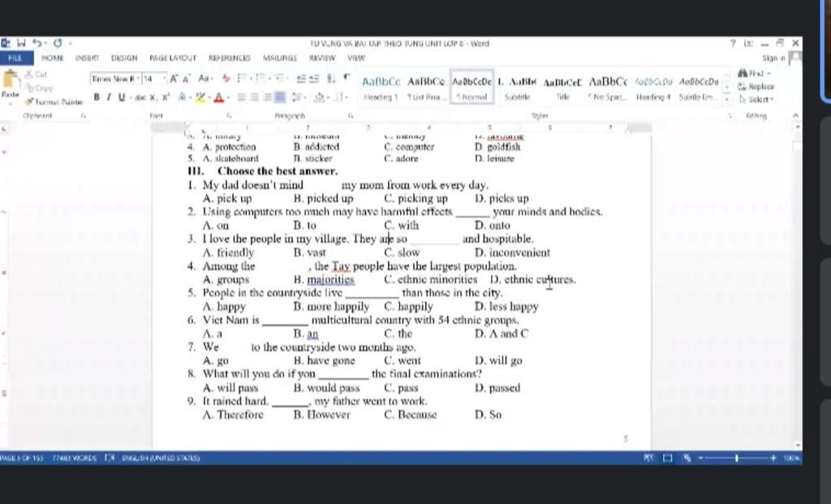
Task: Toggle Italic formatting
Action: tap(109, 97)
